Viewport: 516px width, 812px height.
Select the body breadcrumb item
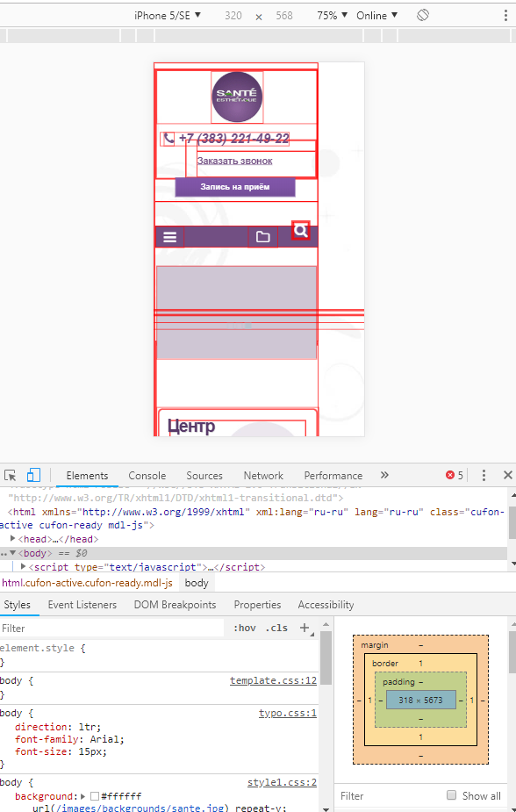[x=197, y=583]
